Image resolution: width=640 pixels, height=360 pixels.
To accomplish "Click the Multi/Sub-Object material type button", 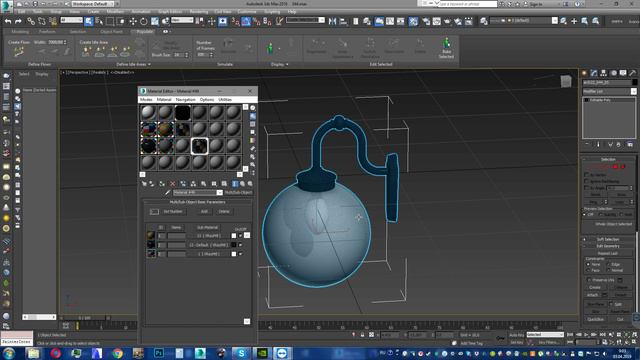I will tap(238, 193).
